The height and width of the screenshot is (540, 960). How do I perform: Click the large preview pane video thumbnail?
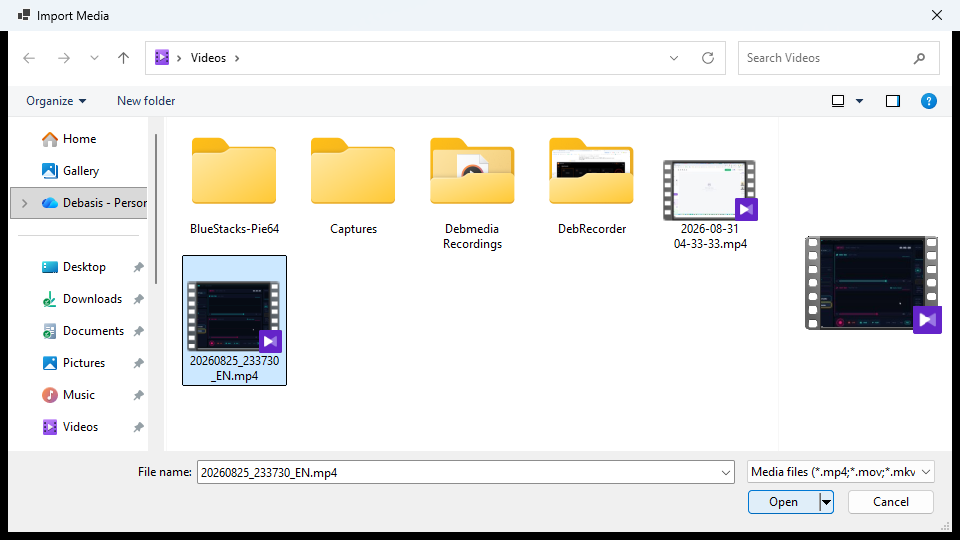pyautogui.click(x=872, y=284)
